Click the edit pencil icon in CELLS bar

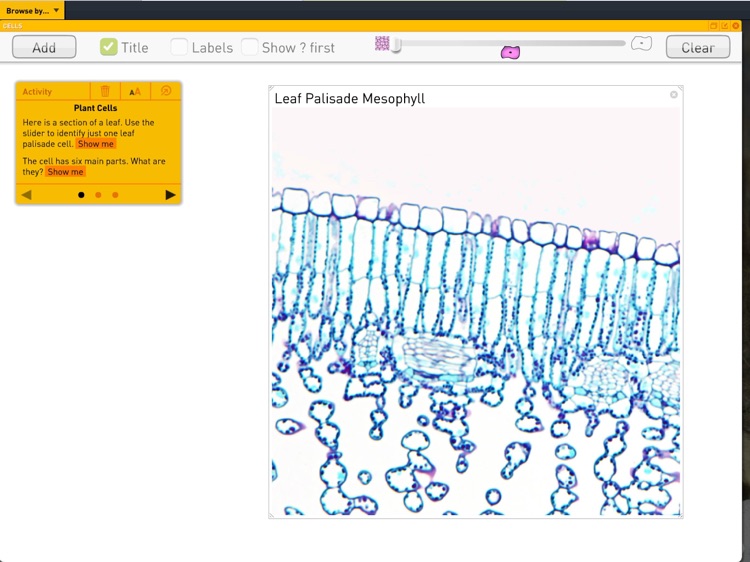(725, 26)
